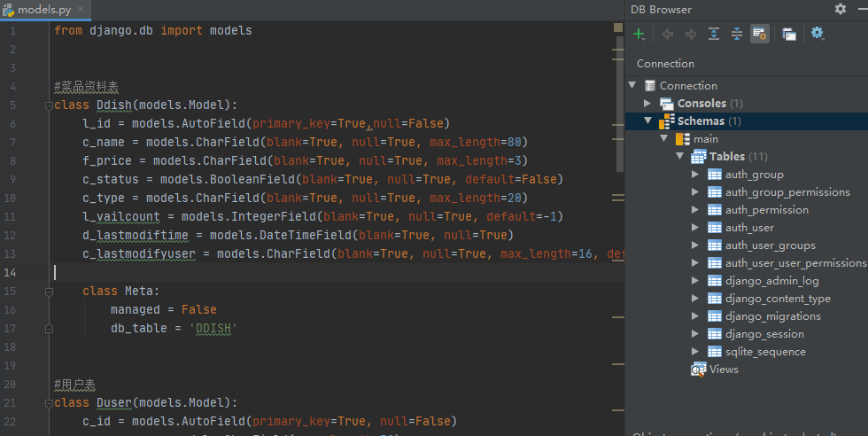Click the Expand All icon in DB Browser toolbar

(714, 35)
